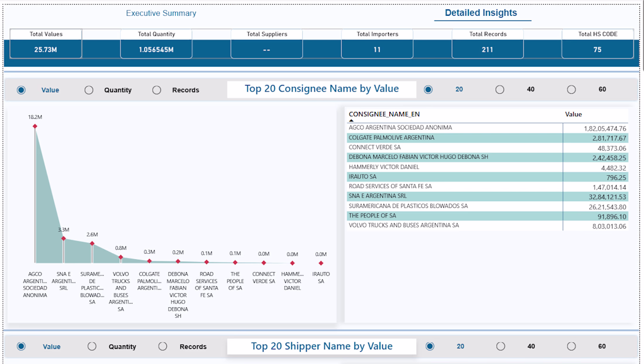Click the Total Suppliers card
Image resolution: width=644 pixels, height=364 pixels.
[266, 43]
